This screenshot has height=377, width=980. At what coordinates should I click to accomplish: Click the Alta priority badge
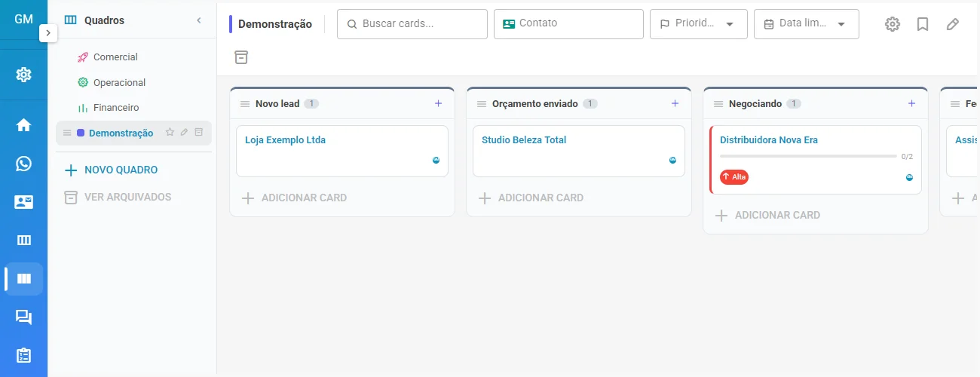[734, 176]
